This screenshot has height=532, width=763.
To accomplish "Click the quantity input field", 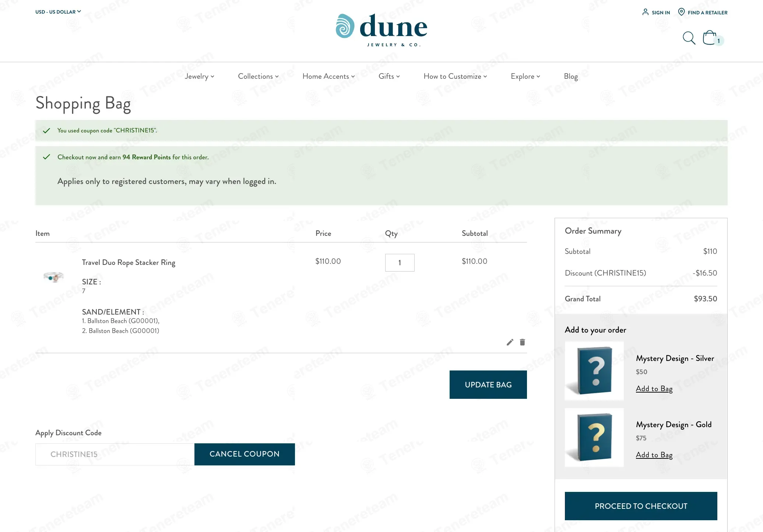I will point(400,263).
